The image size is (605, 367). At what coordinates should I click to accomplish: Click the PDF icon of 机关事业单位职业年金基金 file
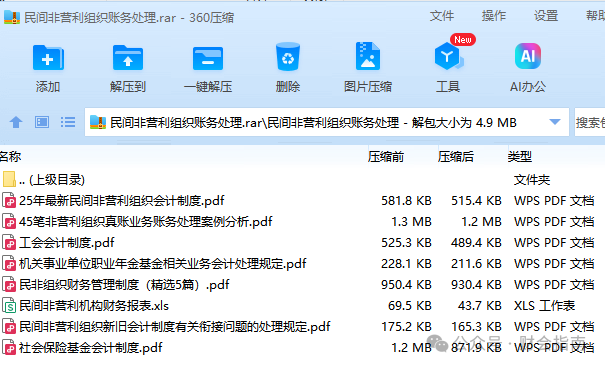pyautogui.click(x=9, y=264)
